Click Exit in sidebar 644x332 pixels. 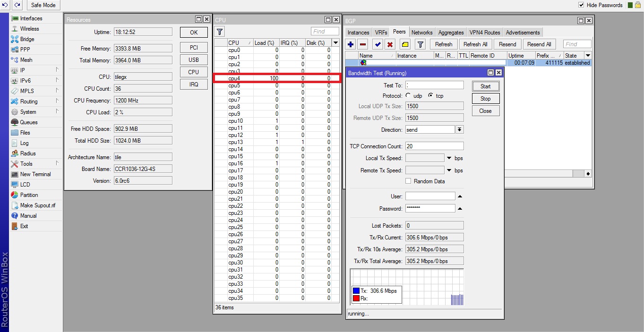[x=24, y=226]
